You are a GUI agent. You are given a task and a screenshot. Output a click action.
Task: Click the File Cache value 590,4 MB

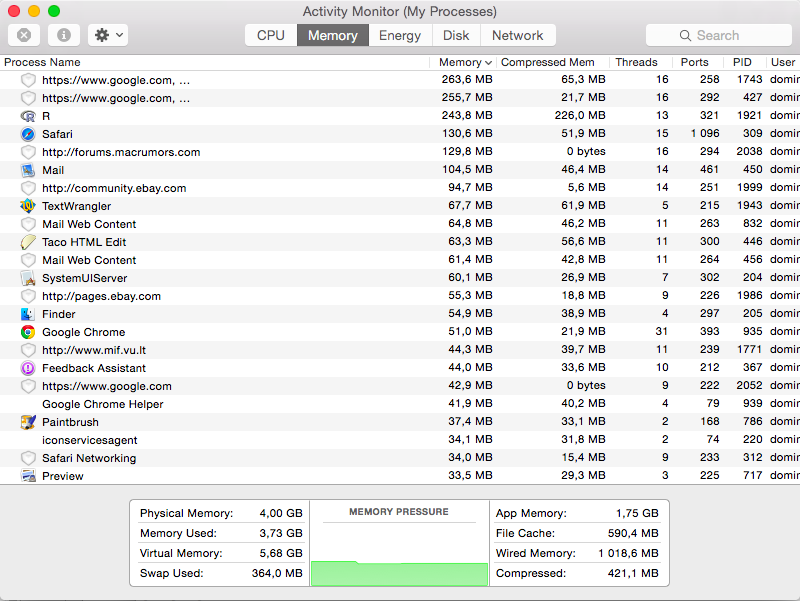coord(633,533)
